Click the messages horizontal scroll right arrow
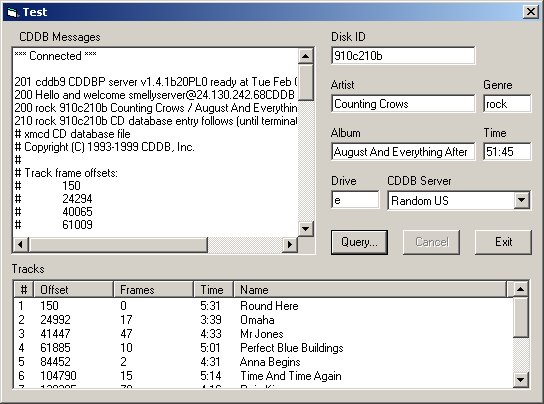 click(x=290, y=244)
